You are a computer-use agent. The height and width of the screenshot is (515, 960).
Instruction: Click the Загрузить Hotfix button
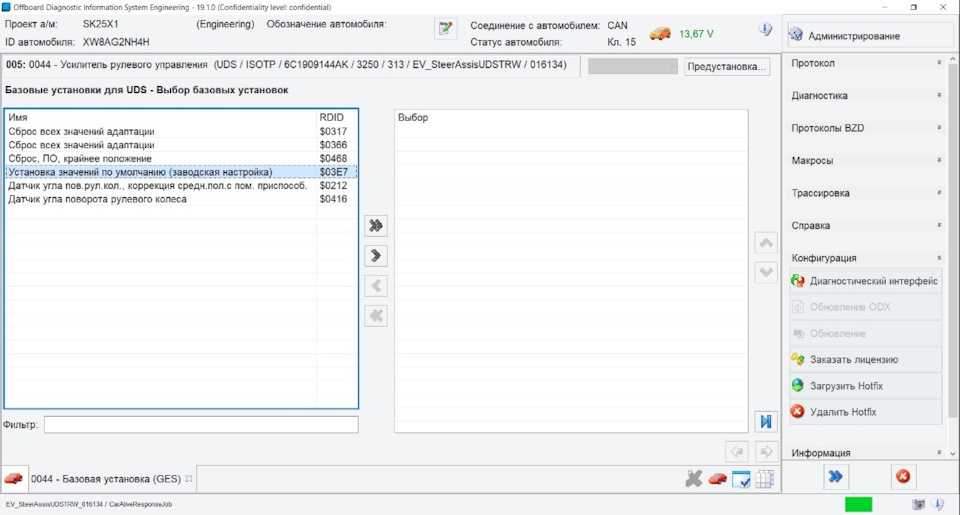866,386
